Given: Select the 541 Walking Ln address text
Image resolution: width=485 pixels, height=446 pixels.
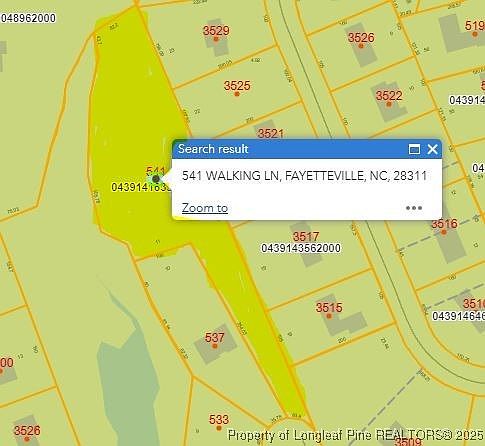Looking at the screenshot, I should coord(304,176).
